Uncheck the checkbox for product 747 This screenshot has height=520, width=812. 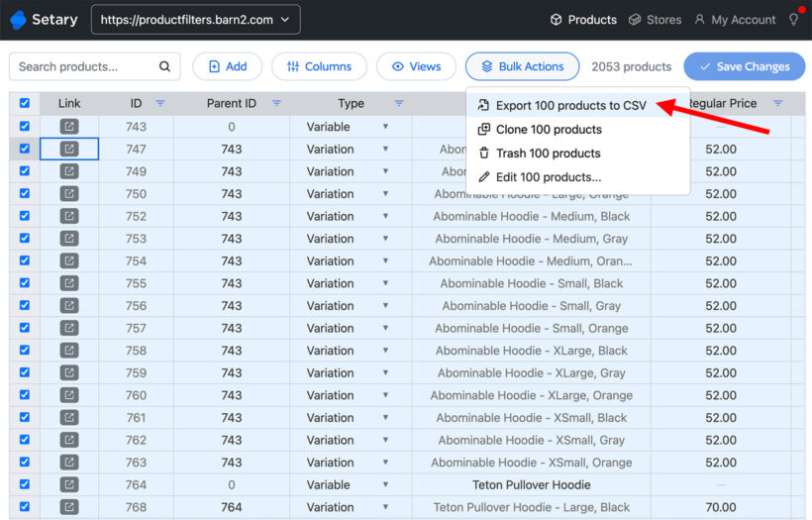25,149
